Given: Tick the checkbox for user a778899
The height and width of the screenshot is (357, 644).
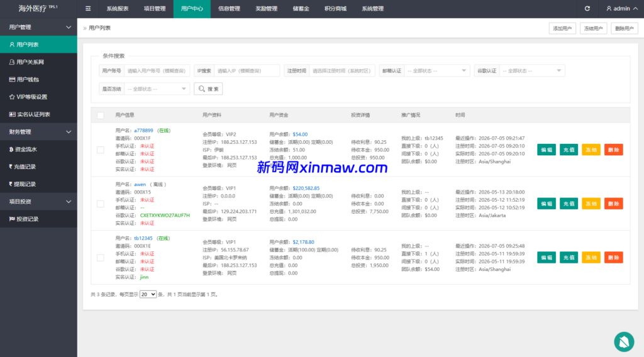Looking at the screenshot, I should pos(100,150).
